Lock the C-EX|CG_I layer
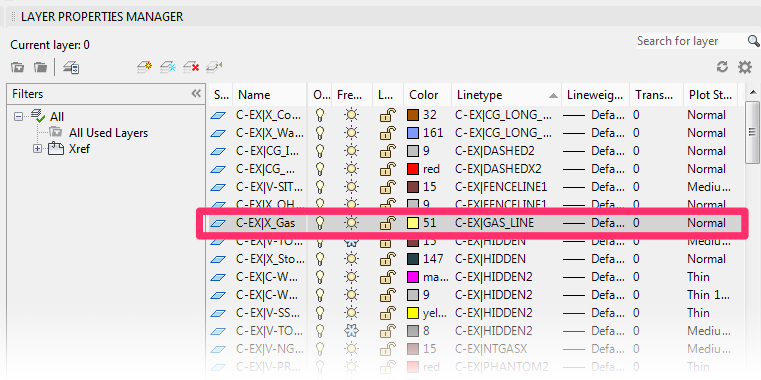The width and height of the screenshot is (761, 380). pyautogui.click(x=387, y=151)
